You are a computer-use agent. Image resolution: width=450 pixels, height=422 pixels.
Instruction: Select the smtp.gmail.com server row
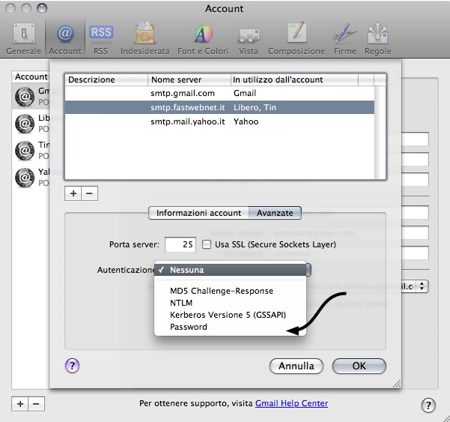[x=219, y=93]
